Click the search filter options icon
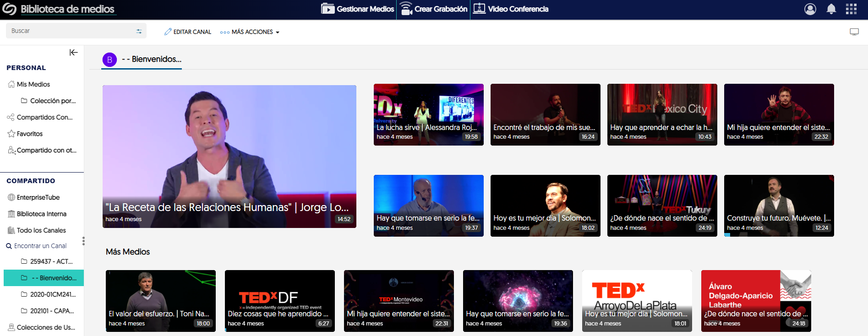The image size is (868, 336). (x=139, y=31)
